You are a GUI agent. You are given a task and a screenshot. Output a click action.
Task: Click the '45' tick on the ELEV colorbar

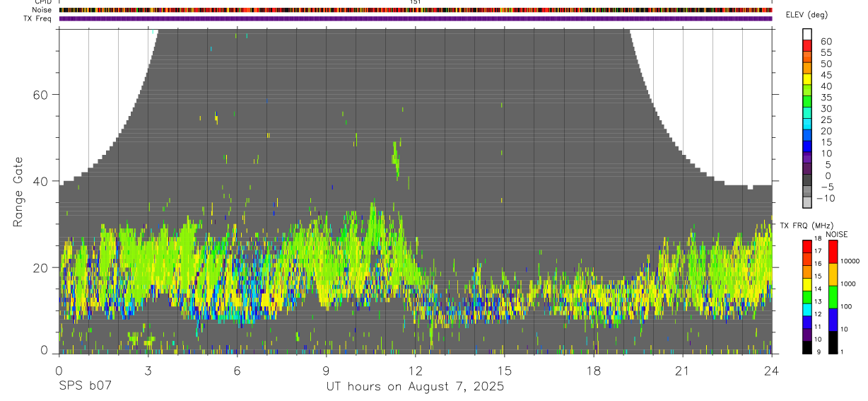pyautogui.click(x=826, y=75)
